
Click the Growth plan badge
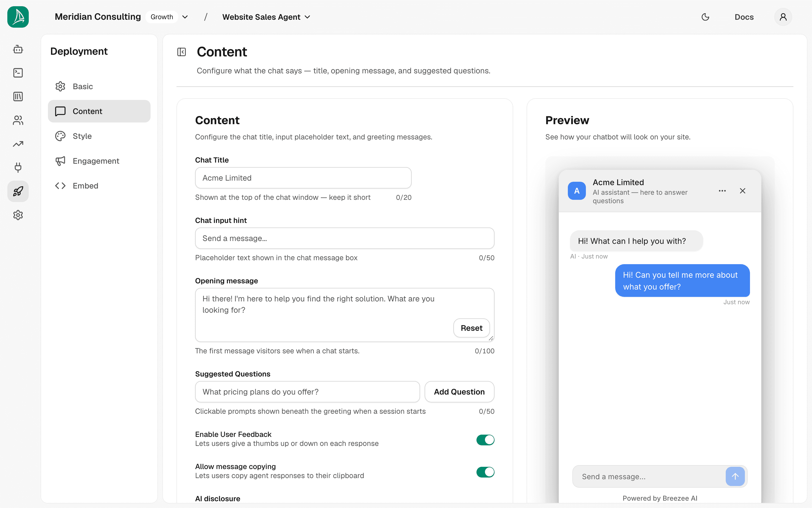(x=162, y=17)
